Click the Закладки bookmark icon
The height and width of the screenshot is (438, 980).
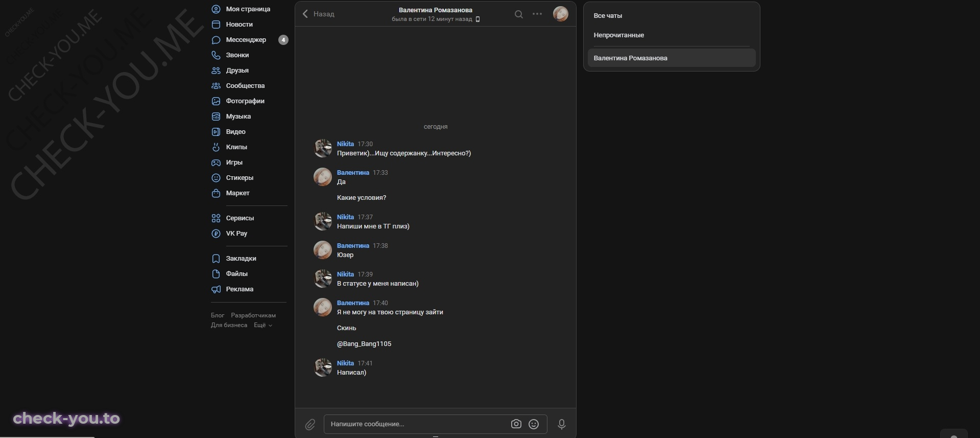tap(216, 259)
